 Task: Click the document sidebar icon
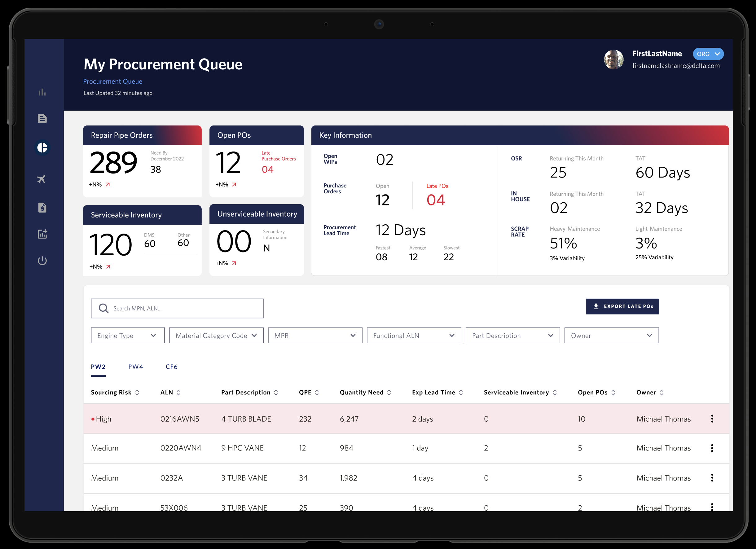click(42, 118)
